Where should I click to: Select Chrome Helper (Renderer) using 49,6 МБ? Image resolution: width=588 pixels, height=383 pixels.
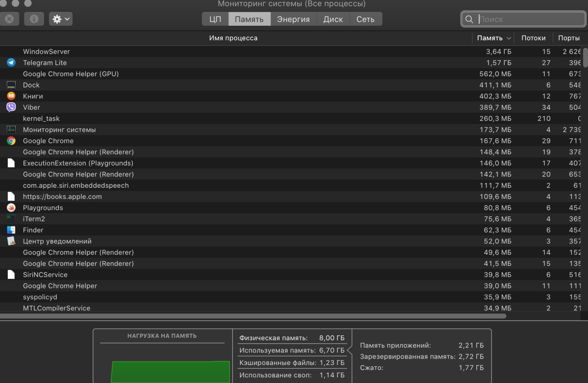click(x=291, y=253)
